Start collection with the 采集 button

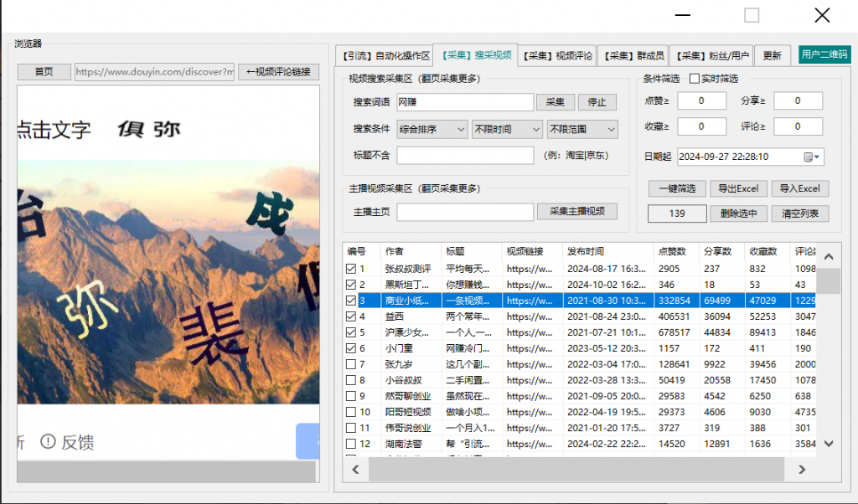(x=556, y=102)
